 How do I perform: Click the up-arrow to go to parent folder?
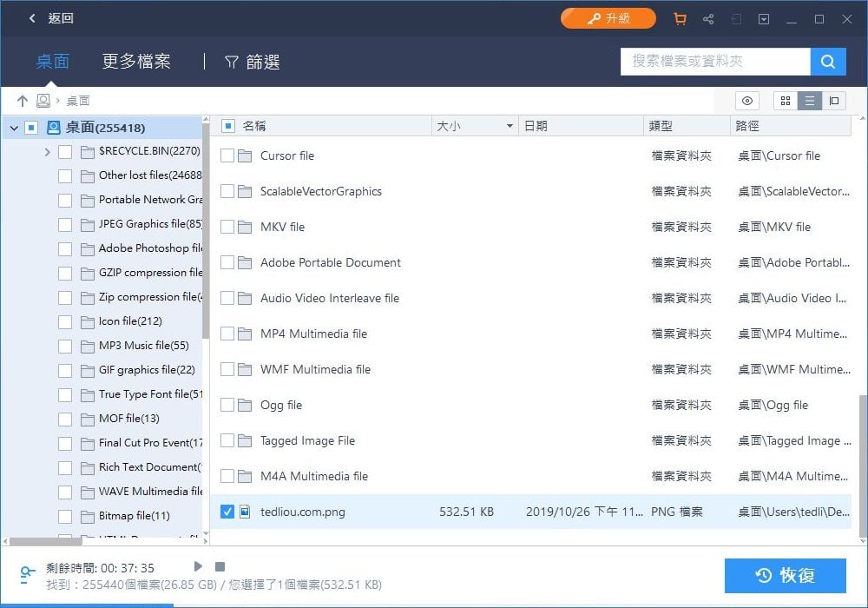pos(23,101)
